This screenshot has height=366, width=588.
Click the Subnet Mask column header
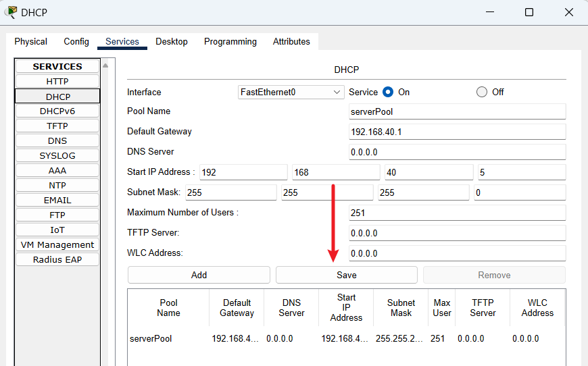(x=401, y=308)
